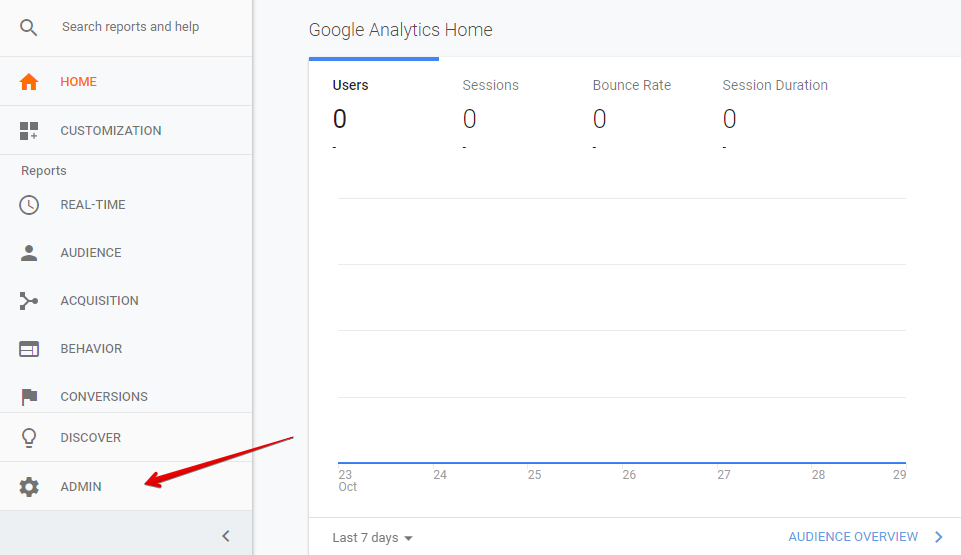
Task: Click the Acquisition branching arrows icon
Action: coord(29,301)
